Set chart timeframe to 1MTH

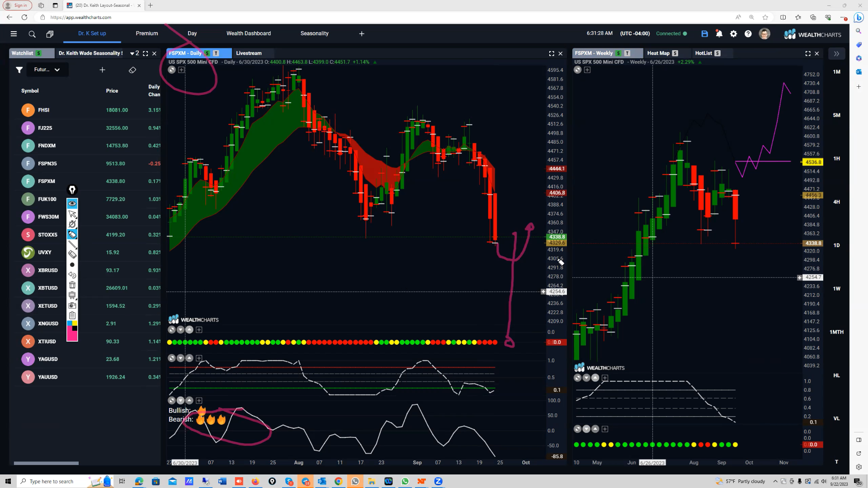837,332
